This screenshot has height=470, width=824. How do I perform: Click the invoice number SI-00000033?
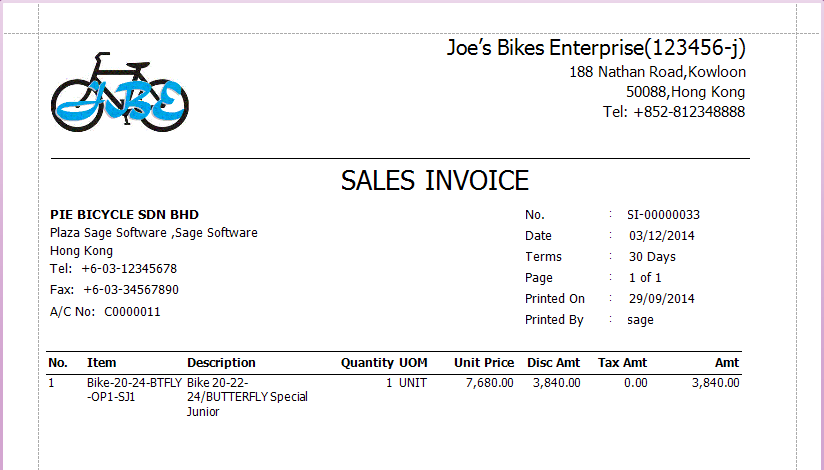[x=663, y=215]
